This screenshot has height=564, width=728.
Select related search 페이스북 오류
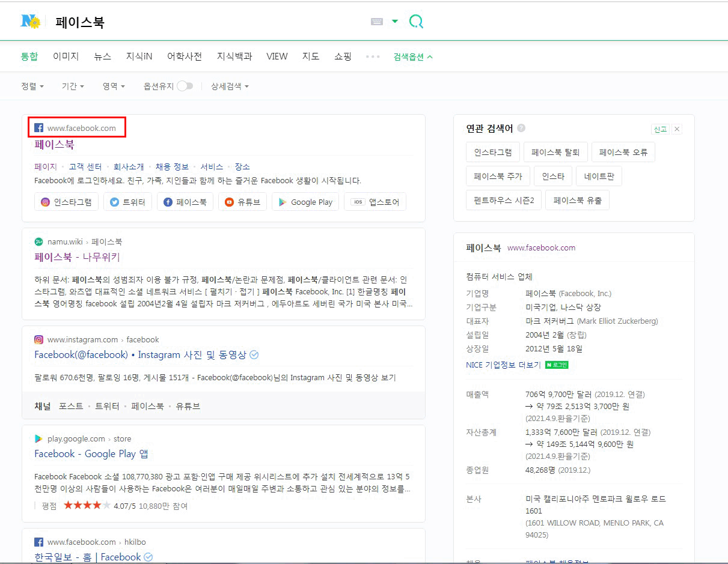623,153
